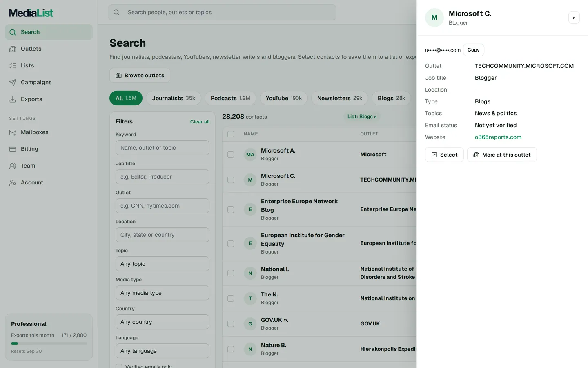
Task: Check the Nature B. row checkbox
Action: tap(231, 349)
